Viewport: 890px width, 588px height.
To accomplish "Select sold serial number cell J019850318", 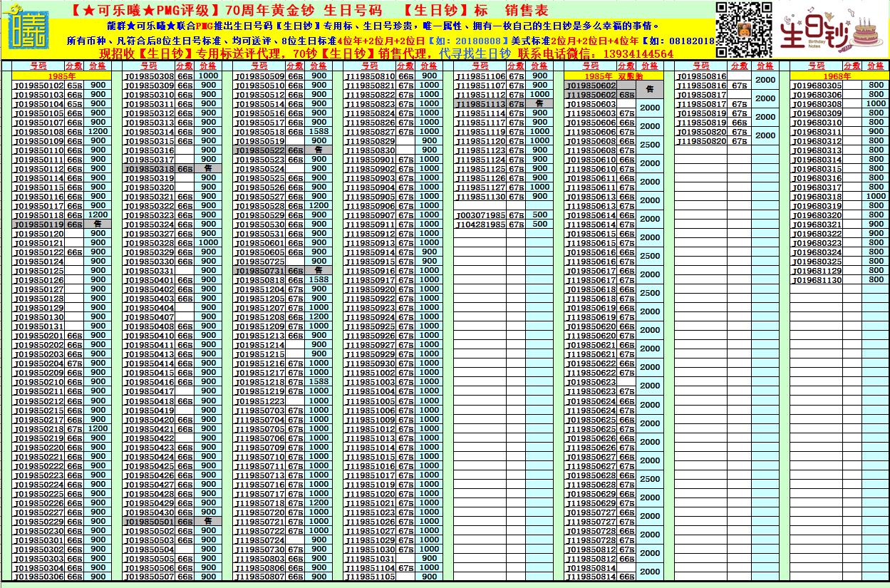I will 150,169.
